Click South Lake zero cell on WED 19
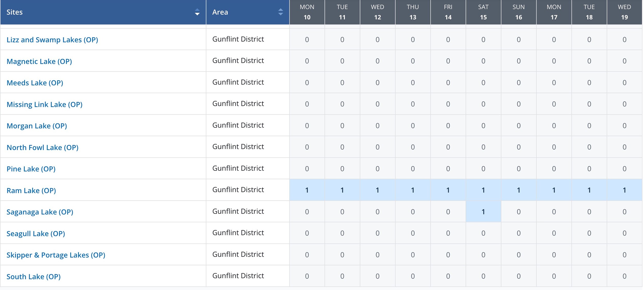This screenshot has height=290, width=644. [625, 276]
